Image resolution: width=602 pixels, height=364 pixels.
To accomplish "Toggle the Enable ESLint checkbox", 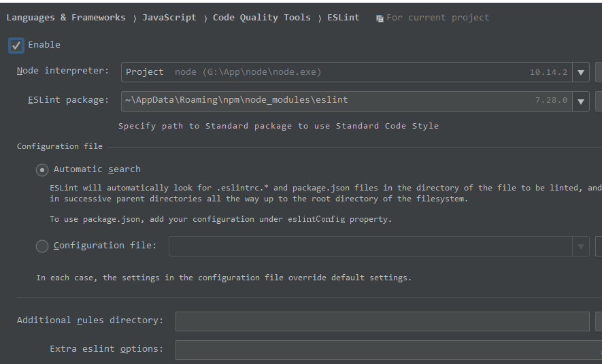I will (x=16, y=46).
